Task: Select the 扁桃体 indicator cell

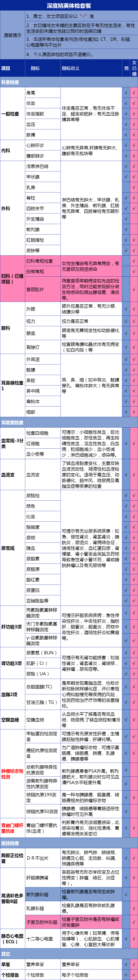Action: coord(43,401)
